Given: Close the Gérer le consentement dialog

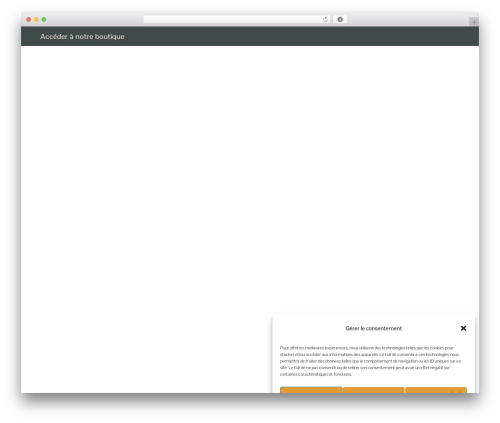Looking at the screenshot, I should click(x=463, y=328).
